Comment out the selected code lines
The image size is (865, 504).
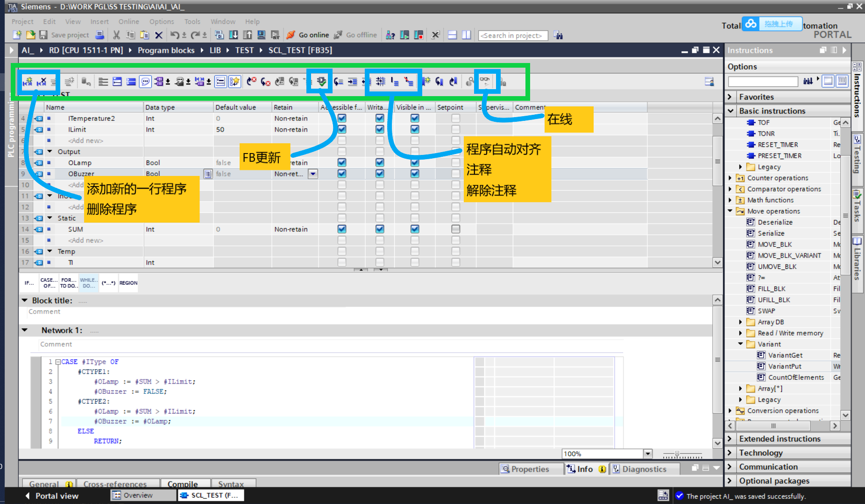tap(395, 82)
